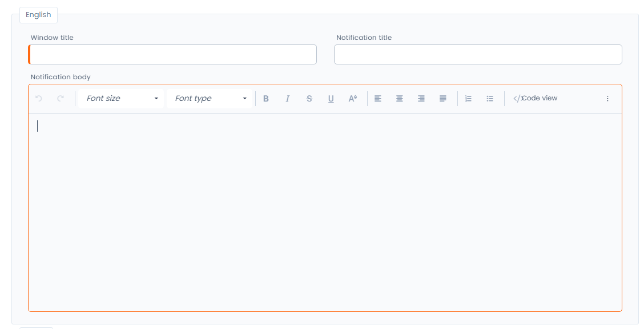Open the Font size dropdown
Image resolution: width=644 pixels, height=329 pixels.
click(x=122, y=99)
